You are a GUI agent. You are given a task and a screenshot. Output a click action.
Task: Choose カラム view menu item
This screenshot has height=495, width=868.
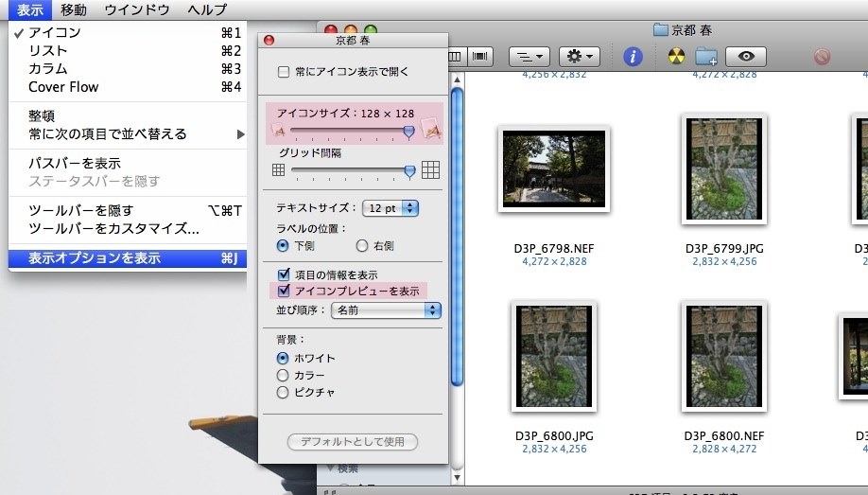tap(128, 69)
